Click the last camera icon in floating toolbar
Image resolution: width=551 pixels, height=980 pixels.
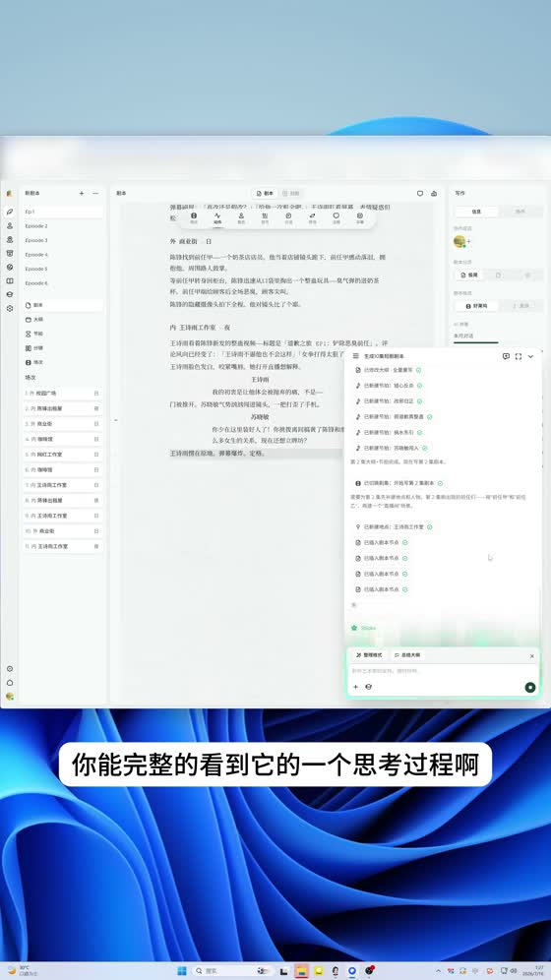pos(360,217)
